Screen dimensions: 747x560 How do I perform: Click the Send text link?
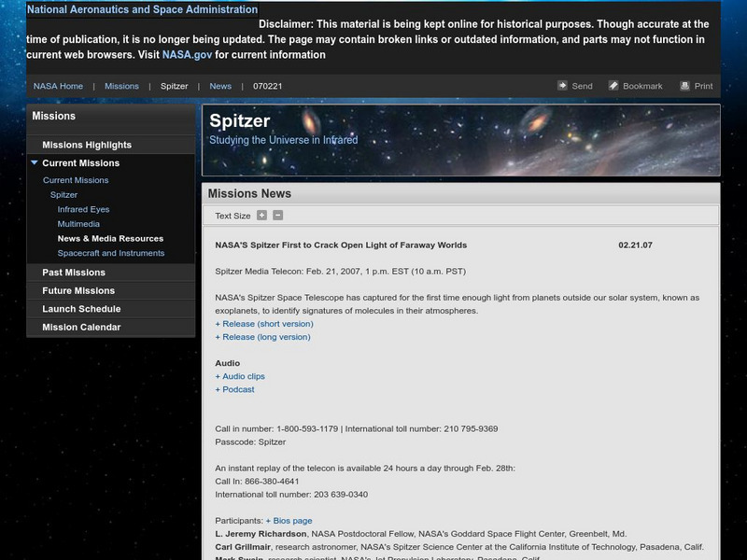click(582, 86)
